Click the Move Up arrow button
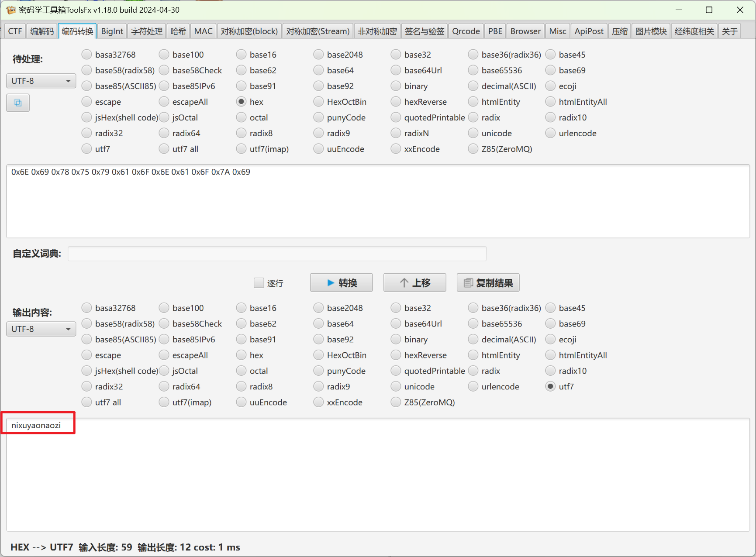Viewport: 756px width, 557px height. point(414,283)
